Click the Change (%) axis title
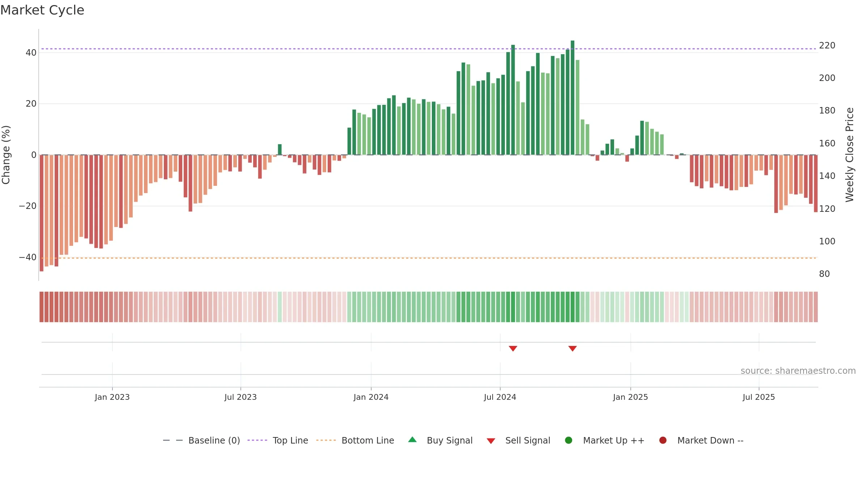This screenshot has width=868, height=488. [6, 155]
